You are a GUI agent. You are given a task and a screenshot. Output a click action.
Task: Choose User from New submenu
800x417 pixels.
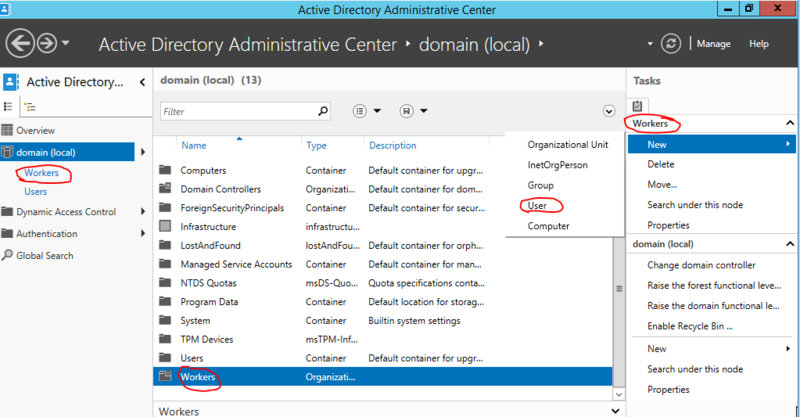pos(537,205)
